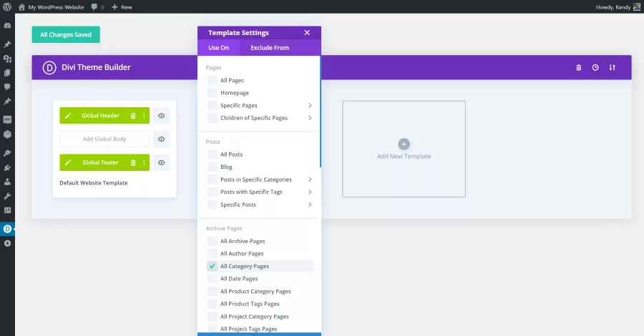Click the Add New Template label
This screenshot has height=336, width=644.
[404, 157]
